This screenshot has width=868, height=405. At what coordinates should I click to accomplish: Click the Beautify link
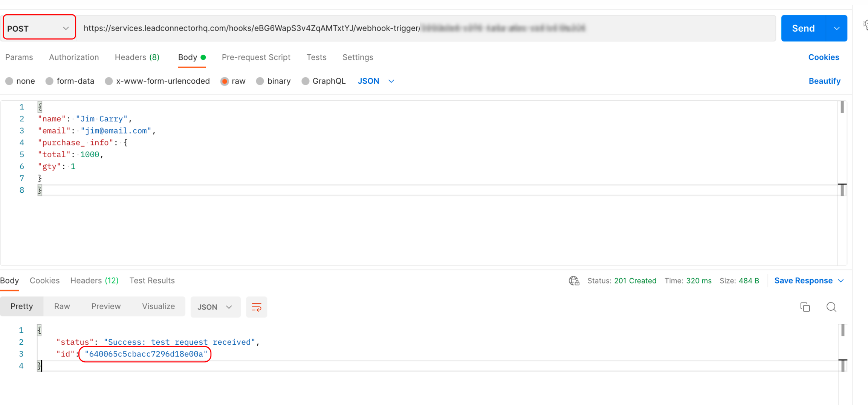824,81
